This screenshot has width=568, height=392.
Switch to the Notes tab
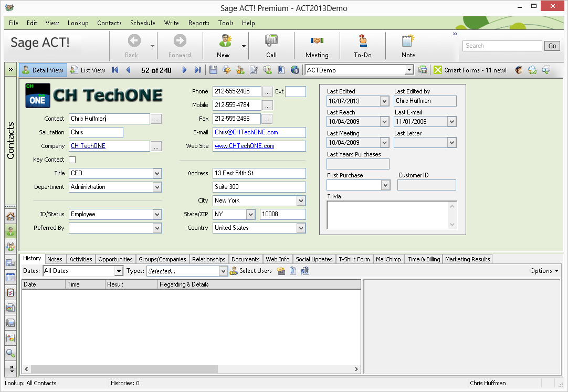coord(55,259)
